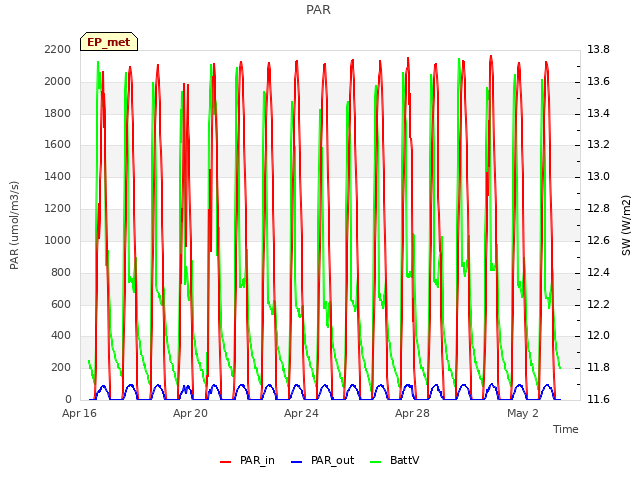Toggle BattV series in legend
The height and width of the screenshot is (480, 640).
click(394, 460)
